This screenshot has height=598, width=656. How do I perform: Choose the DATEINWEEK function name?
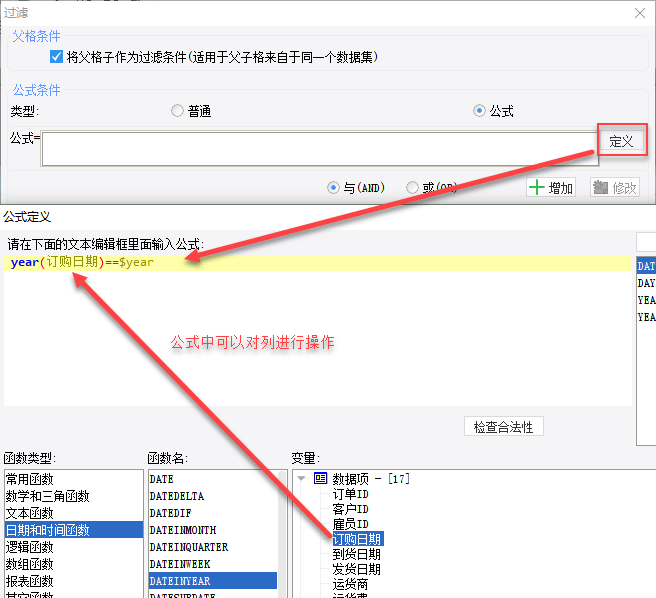point(213,564)
